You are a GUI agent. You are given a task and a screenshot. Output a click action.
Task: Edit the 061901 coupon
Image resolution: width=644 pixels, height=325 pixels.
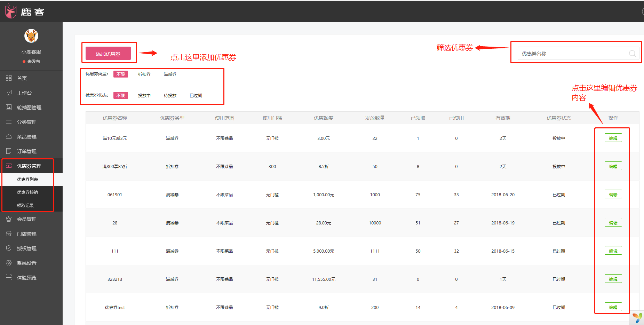(x=613, y=195)
